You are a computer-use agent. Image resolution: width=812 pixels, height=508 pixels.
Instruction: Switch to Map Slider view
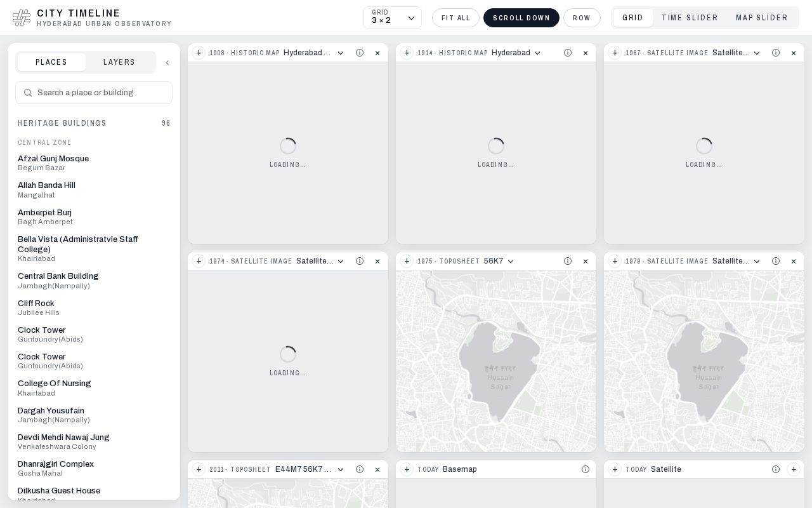pyautogui.click(x=762, y=18)
